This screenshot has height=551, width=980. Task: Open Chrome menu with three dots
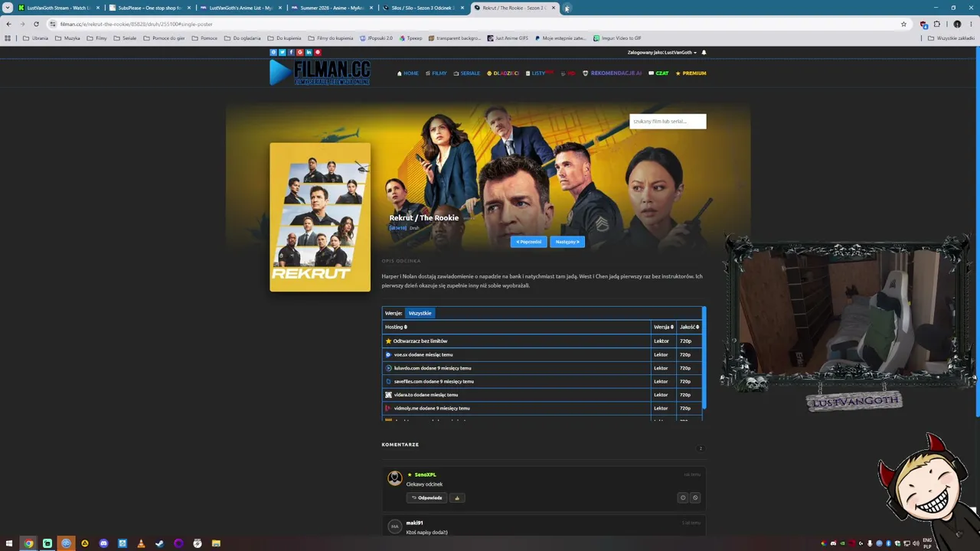[x=971, y=24]
